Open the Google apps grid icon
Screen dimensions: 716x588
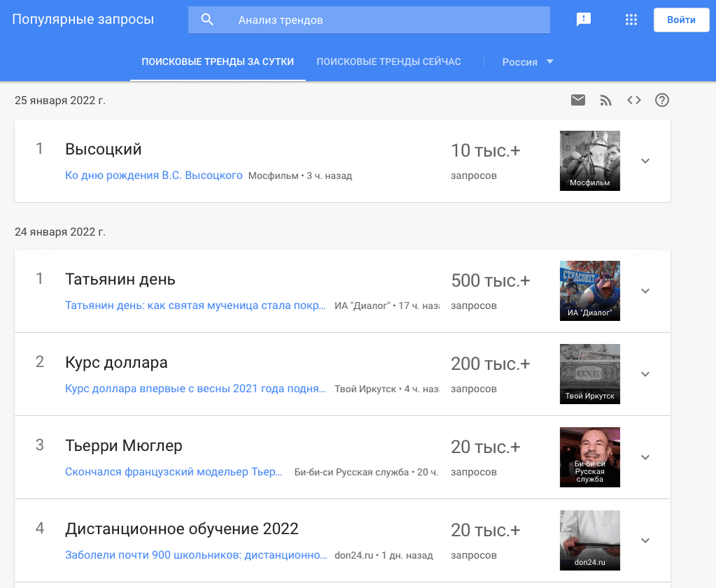tap(631, 20)
